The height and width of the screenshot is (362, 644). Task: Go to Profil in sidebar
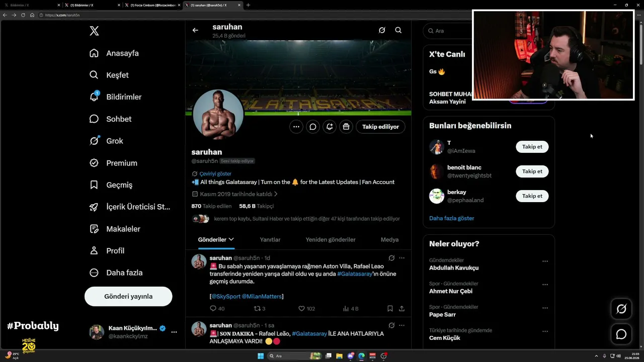click(x=107, y=251)
